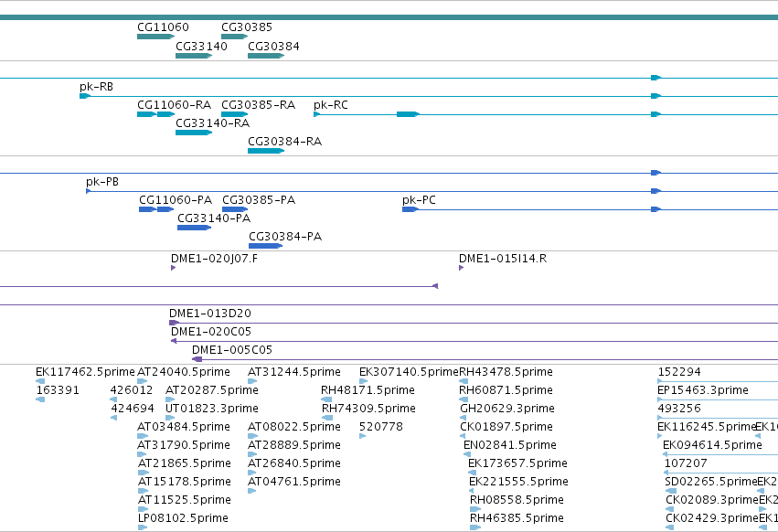Click the AT03484.5prime EST

(x=143, y=437)
